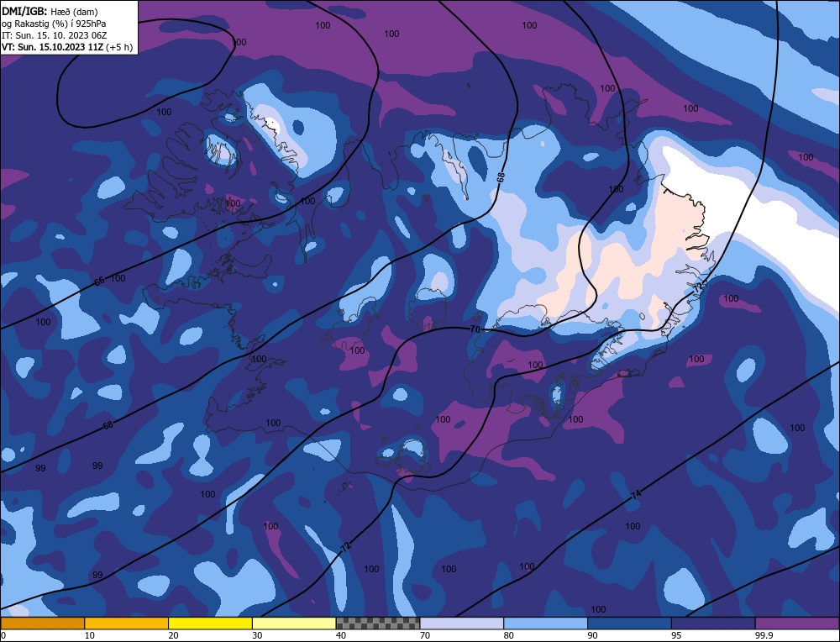
Task: Click the "70" contour label on the map
Action: (x=475, y=329)
